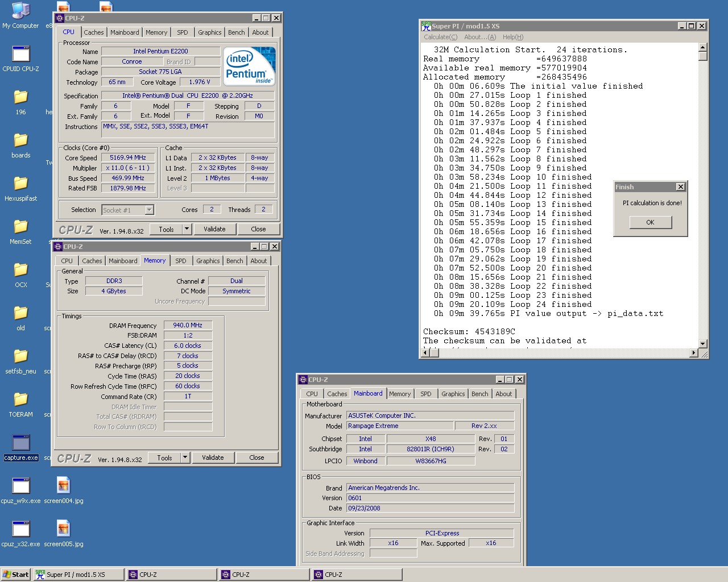Click the Memory CPU-Z window title icon
Screen dimensions: 728x582
[57, 247]
